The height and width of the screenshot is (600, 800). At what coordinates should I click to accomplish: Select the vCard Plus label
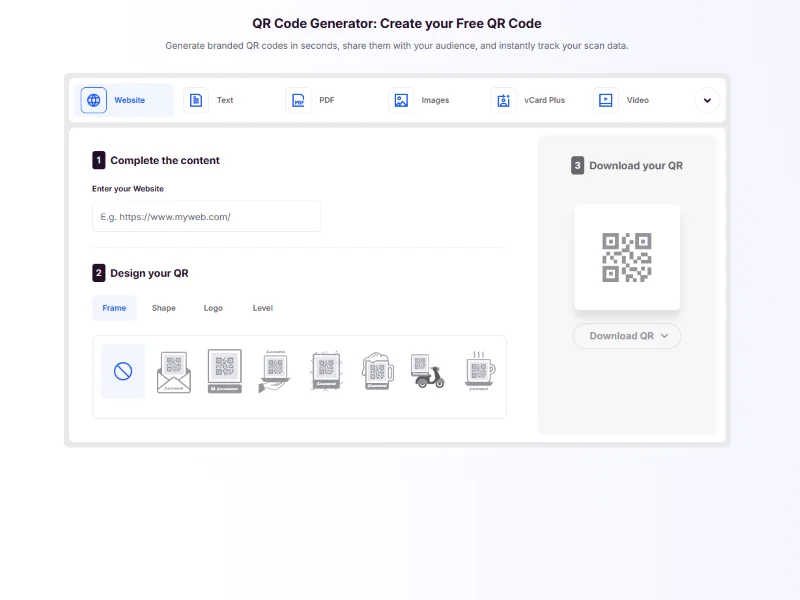[544, 100]
